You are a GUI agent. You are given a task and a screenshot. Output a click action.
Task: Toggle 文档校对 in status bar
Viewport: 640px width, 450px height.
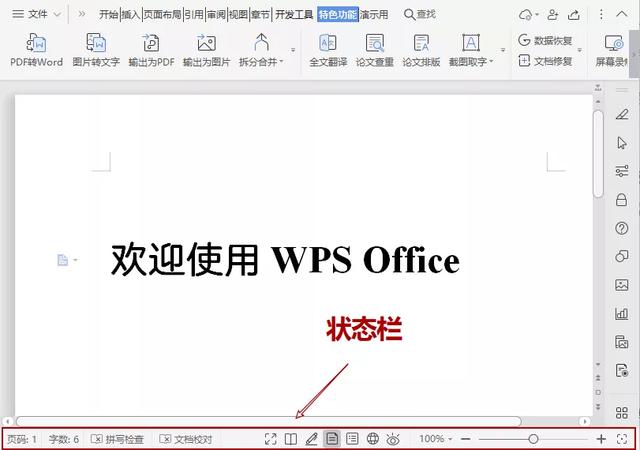point(186,439)
